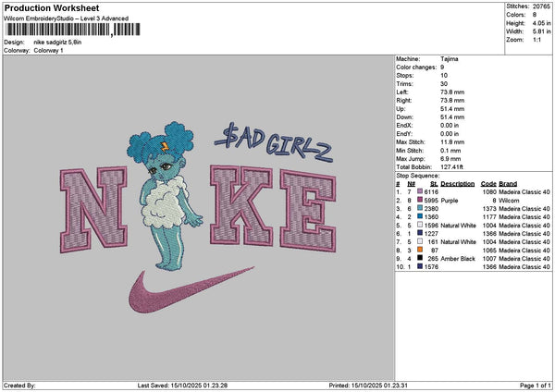Click the SAD GIRLZ lettering in the design
Viewport: 555px width, 392px height.
[274, 142]
